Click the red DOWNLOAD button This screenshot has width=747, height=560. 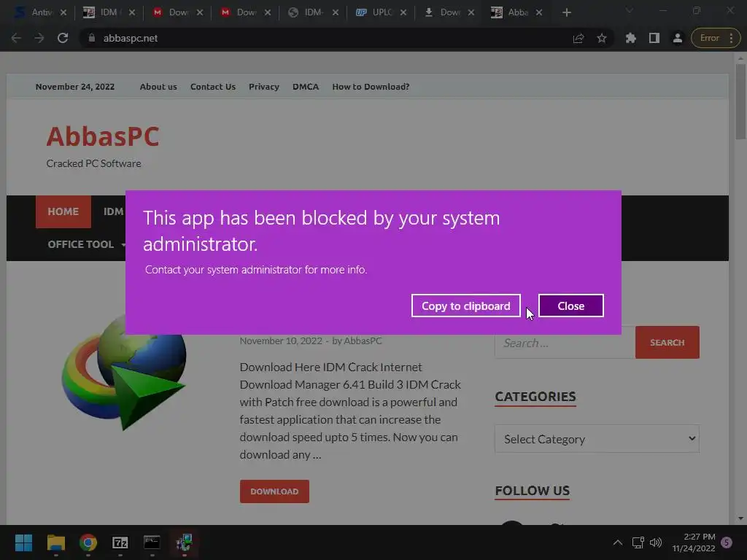tap(274, 491)
